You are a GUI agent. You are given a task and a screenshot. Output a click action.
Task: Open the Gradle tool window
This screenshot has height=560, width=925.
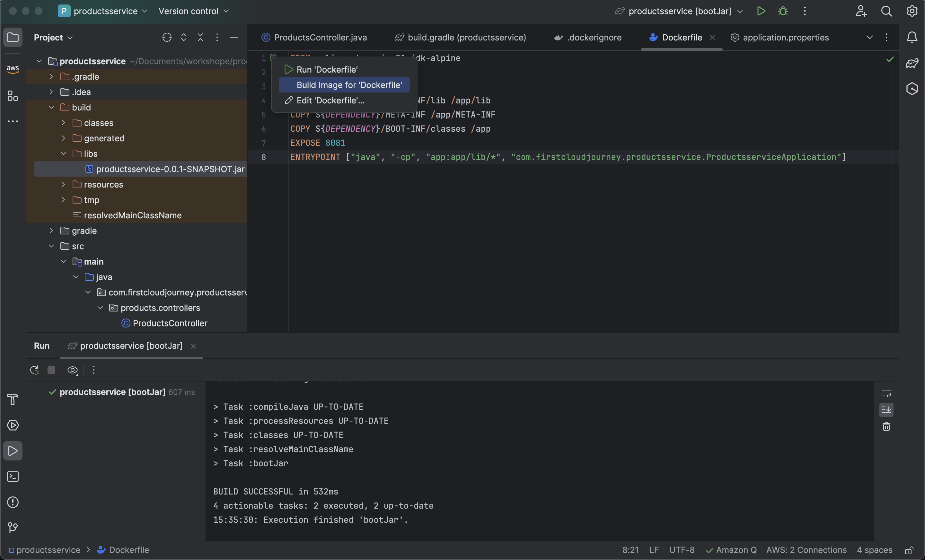[912, 63]
